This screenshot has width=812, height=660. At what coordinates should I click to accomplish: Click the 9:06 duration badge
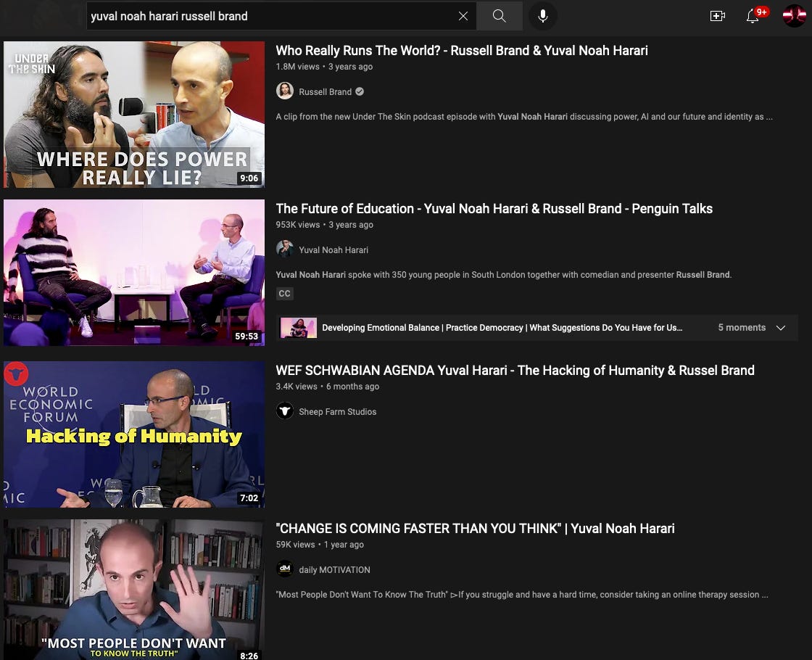coord(249,178)
